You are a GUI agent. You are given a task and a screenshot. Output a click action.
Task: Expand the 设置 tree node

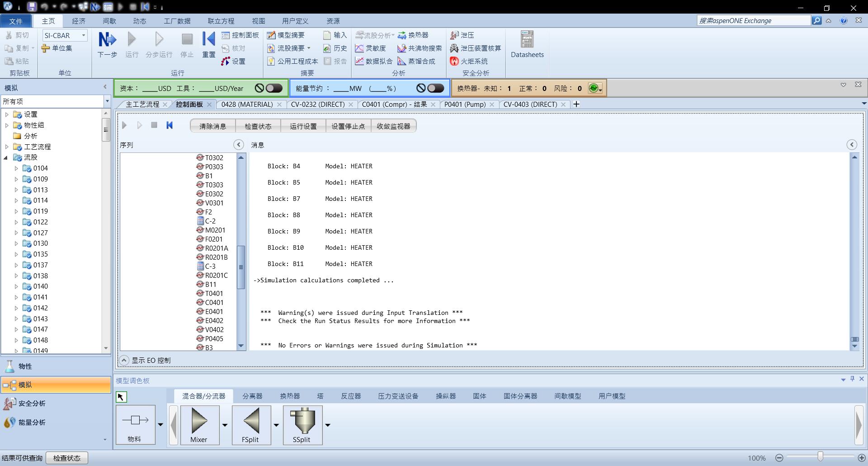(x=7, y=114)
